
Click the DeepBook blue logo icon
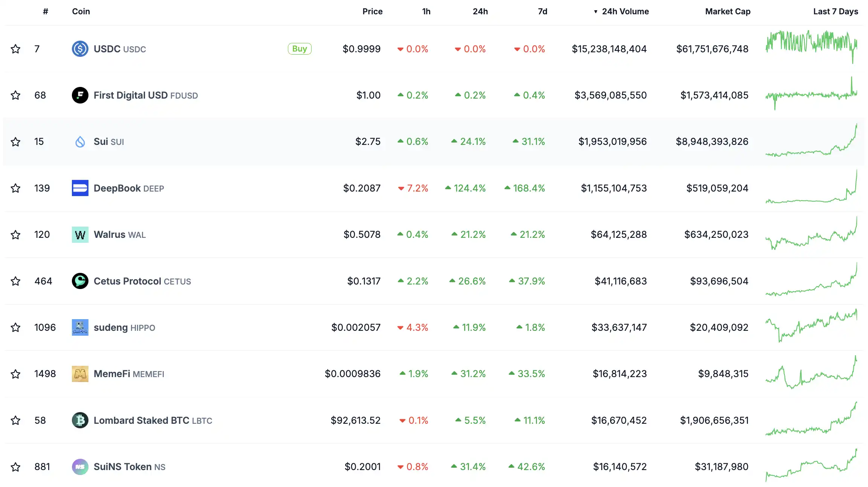click(80, 188)
